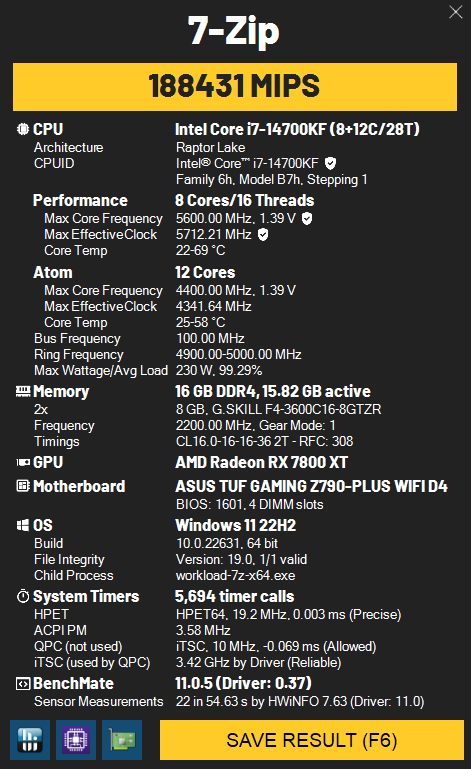
Task: Click the GPU card section icon
Action: [23, 462]
